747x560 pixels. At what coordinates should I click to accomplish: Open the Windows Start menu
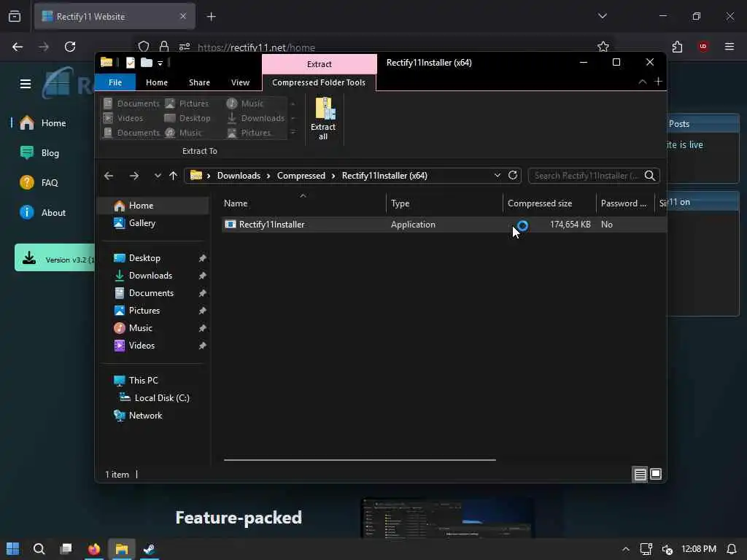(13, 549)
